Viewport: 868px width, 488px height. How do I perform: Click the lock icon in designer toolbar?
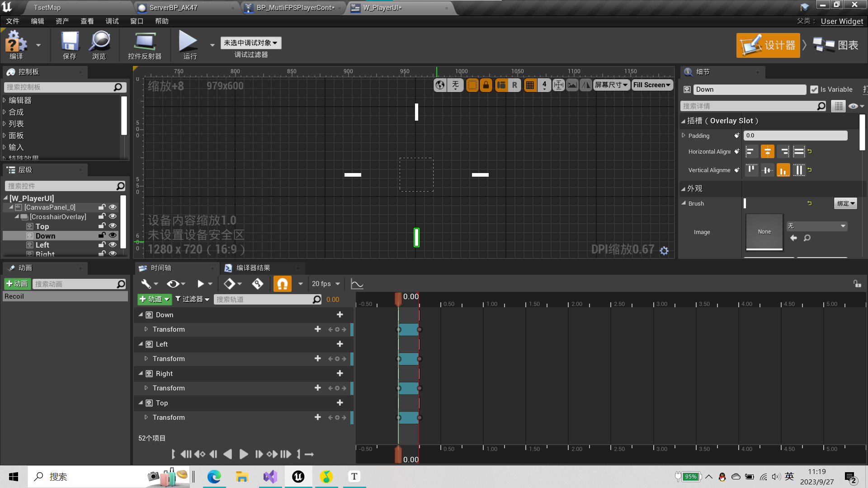486,85
